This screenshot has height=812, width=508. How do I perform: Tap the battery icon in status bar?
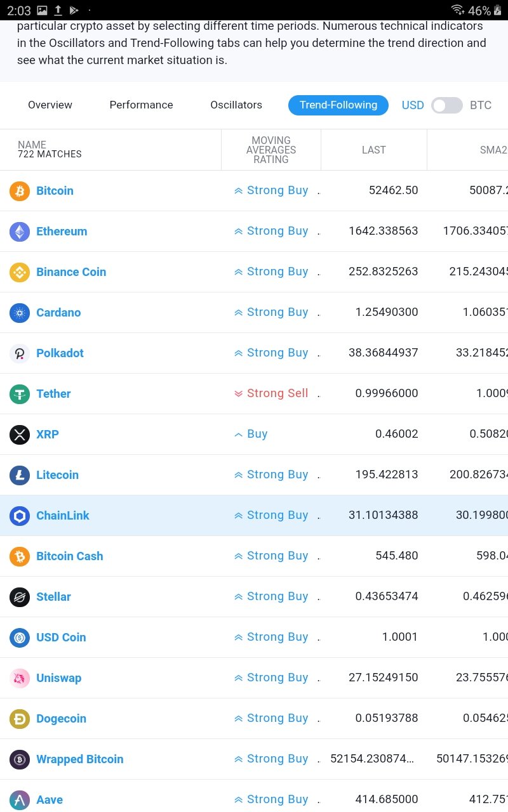pyautogui.click(x=498, y=10)
